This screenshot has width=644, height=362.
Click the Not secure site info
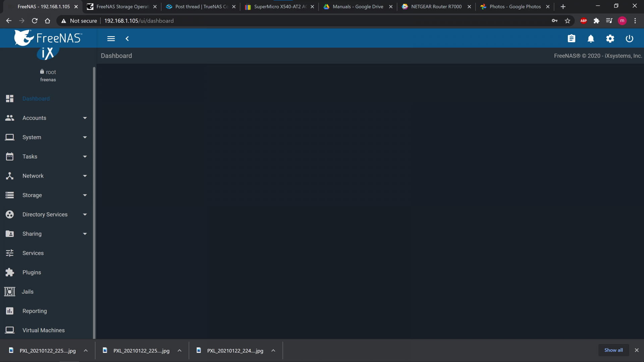coord(79,21)
